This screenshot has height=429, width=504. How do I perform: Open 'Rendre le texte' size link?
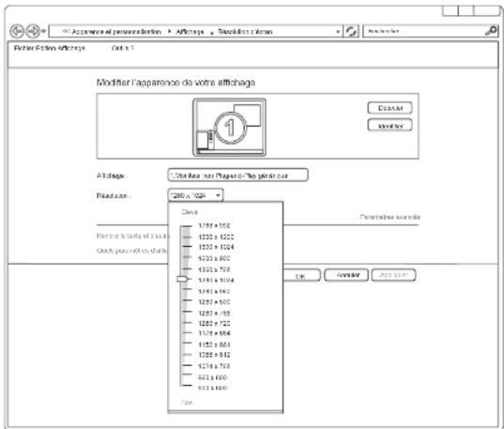pos(132,236)
